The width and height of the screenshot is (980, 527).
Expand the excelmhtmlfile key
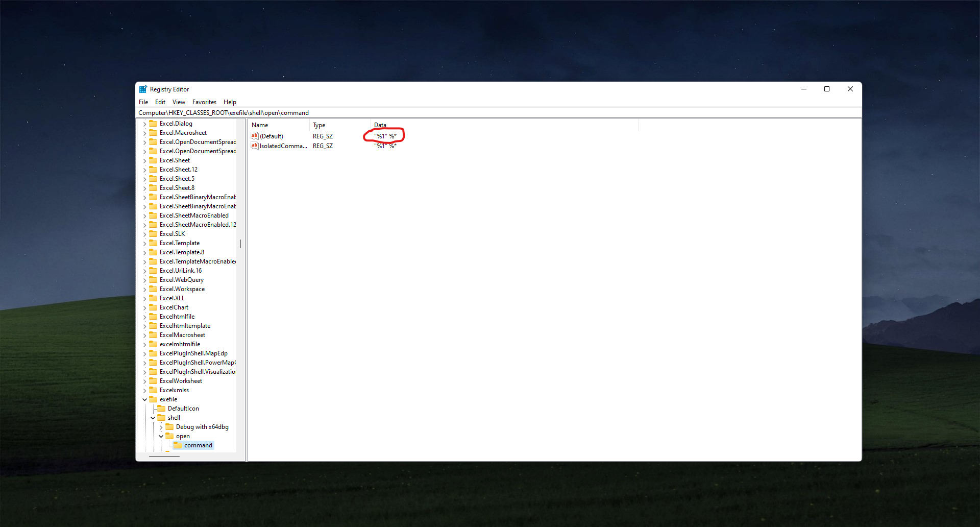(x=144, y=345)
